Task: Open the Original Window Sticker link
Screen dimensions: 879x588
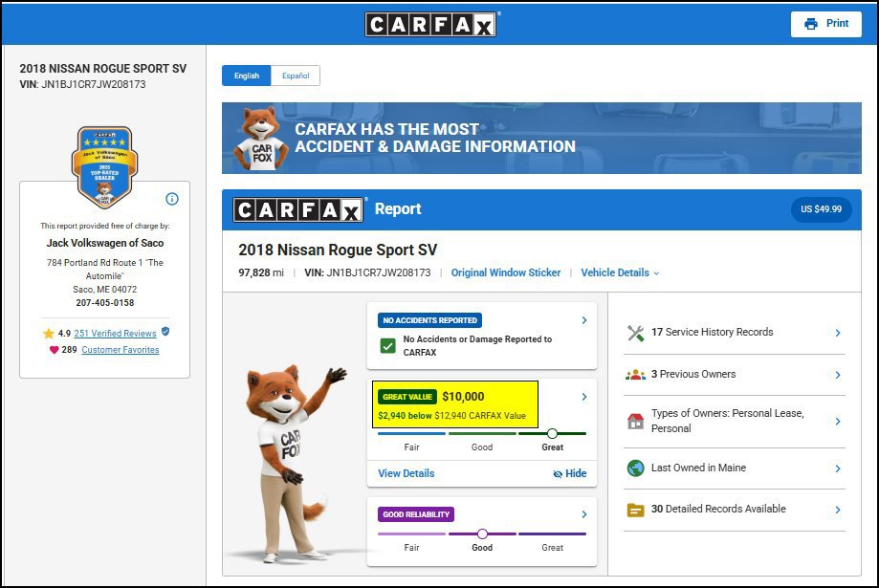Action: [x=506, y=273]
